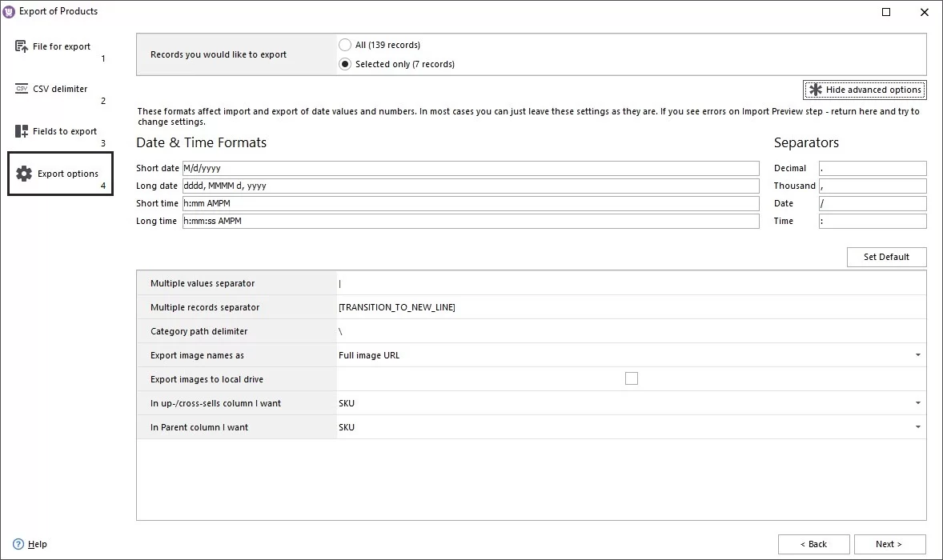Expand the In up-/cross-sells column dropdown
The image size is (943, 560).
click(917, 402)
